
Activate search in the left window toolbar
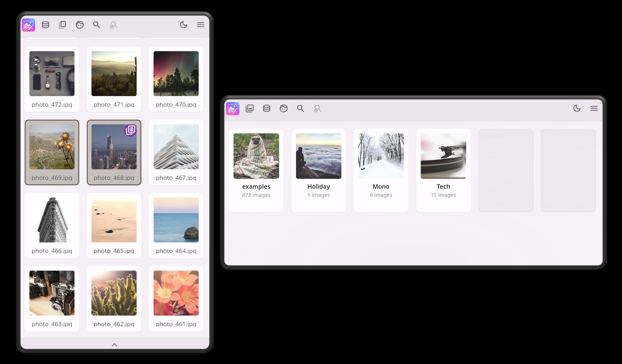(97, 25)
